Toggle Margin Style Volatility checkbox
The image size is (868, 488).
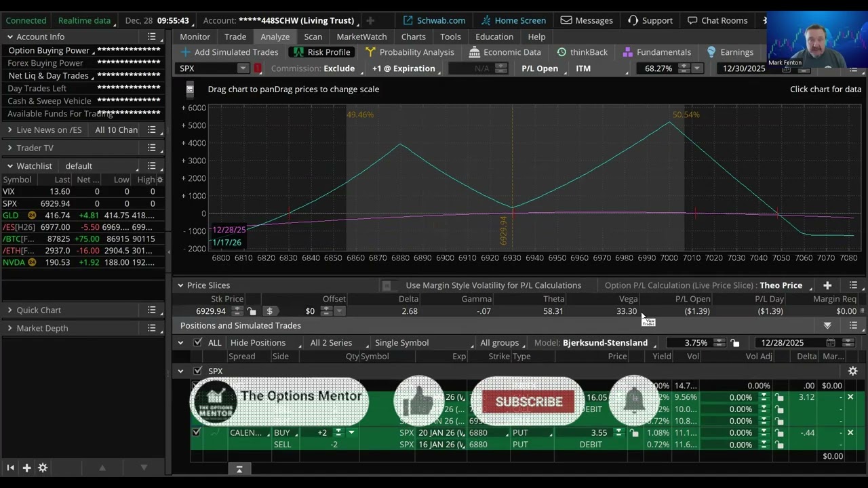[x=387, y=285]
